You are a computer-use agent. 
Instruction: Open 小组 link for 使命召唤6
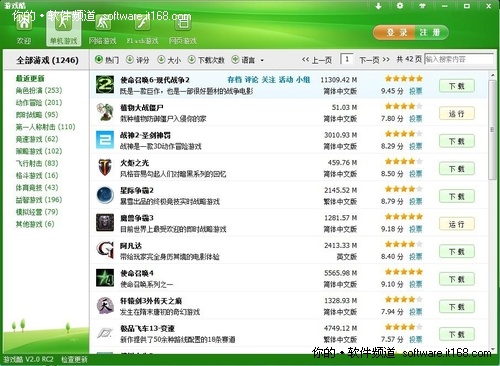point(303,80)
